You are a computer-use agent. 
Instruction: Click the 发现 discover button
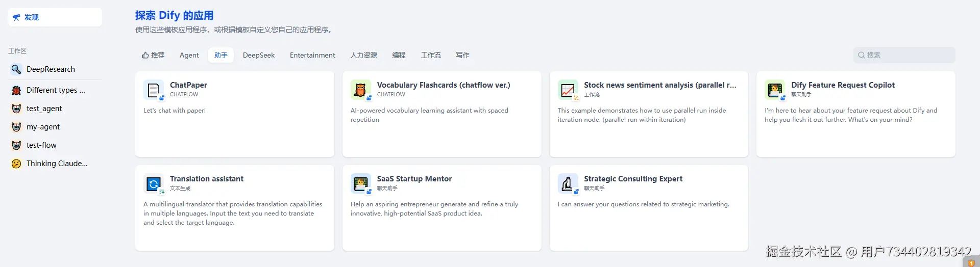[x=55, y=17]
